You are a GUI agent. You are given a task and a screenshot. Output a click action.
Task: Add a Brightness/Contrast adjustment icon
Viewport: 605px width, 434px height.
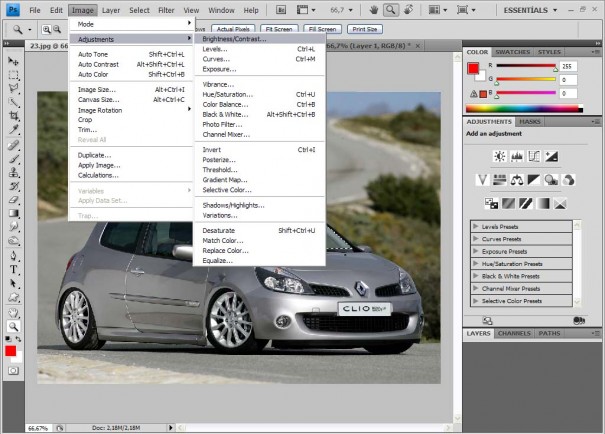[x=500, y=156]
